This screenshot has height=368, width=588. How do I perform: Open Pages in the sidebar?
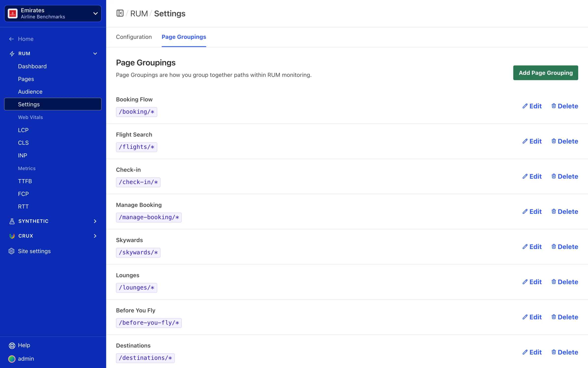[26, 79]
